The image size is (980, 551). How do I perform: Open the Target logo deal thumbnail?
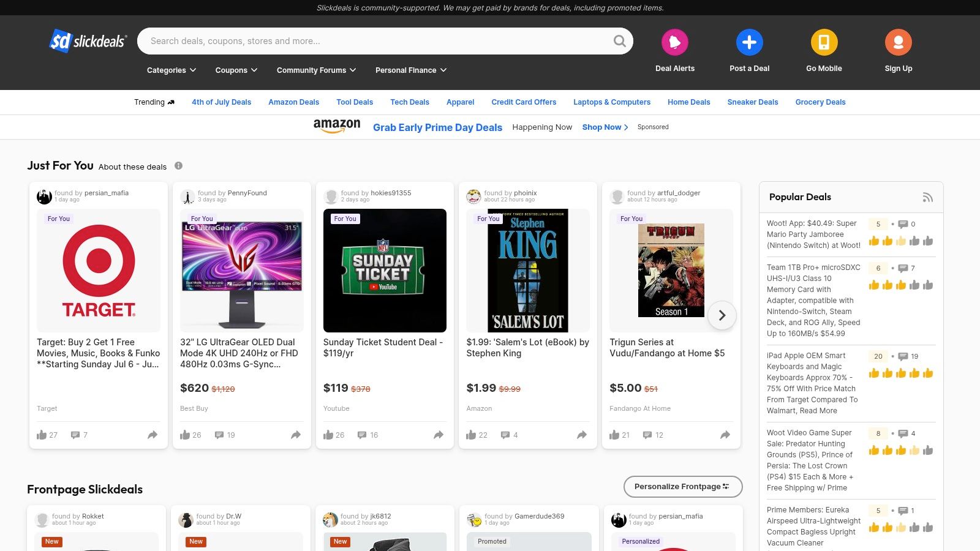tap(99, 271)
